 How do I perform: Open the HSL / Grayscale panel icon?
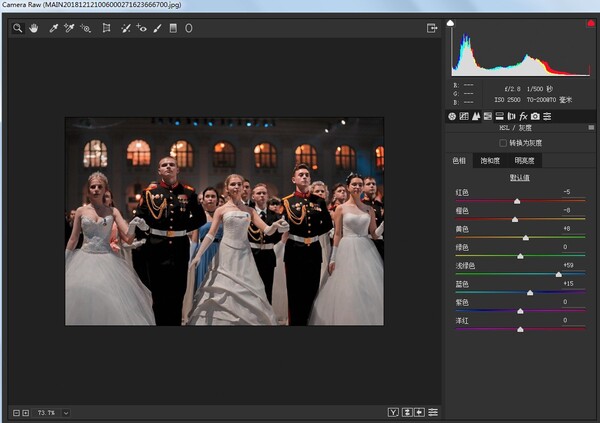488,116
